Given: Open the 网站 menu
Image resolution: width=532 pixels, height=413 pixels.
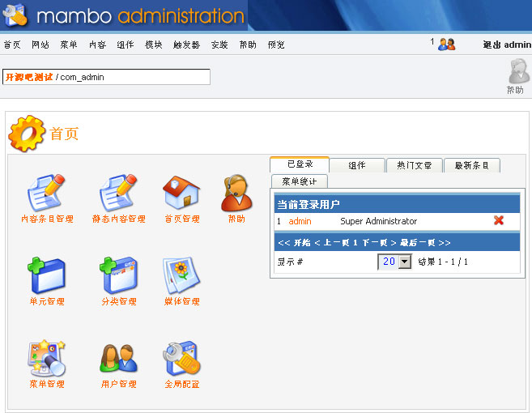Looking at the screenshot, I should coord(40,45).
